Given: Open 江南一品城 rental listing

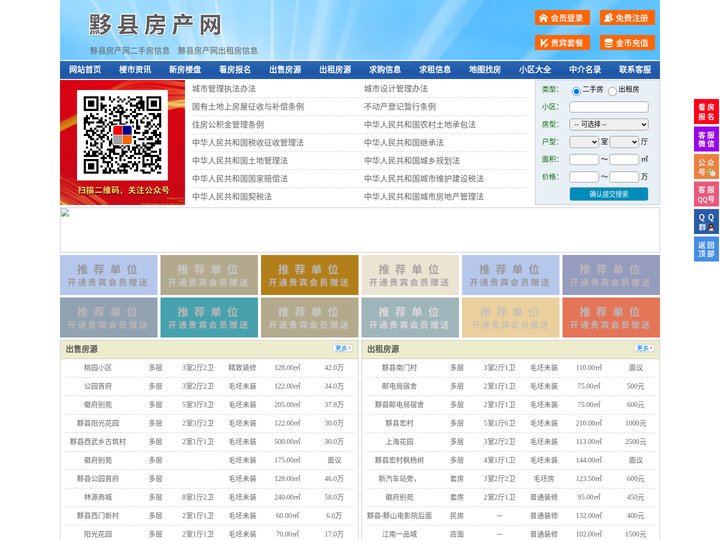Looking at the screenshot, I should point(399,534).
